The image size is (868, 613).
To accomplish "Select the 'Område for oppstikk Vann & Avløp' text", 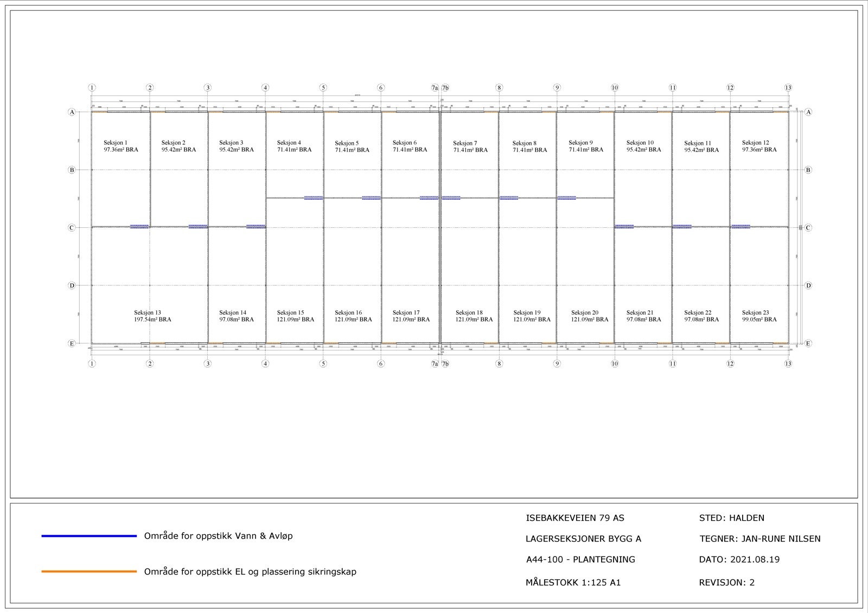I will pos(218,536).
